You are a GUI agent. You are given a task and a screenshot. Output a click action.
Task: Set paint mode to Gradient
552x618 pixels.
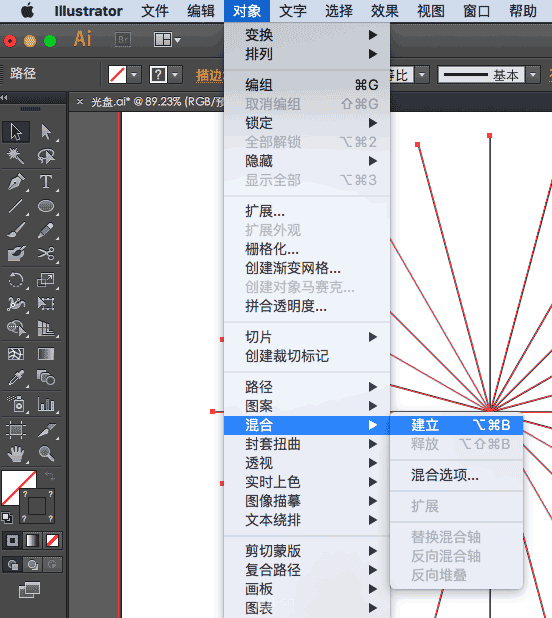[32, 541]
